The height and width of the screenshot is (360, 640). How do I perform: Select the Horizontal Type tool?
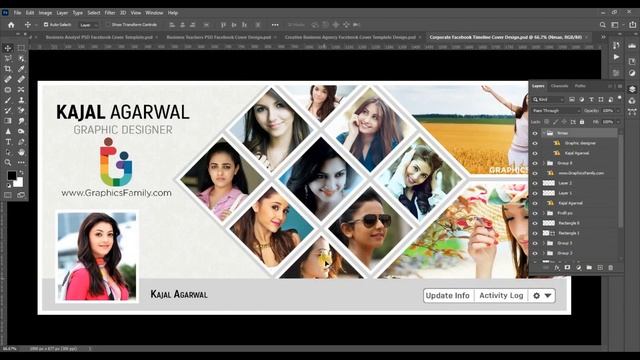point(8,142)
